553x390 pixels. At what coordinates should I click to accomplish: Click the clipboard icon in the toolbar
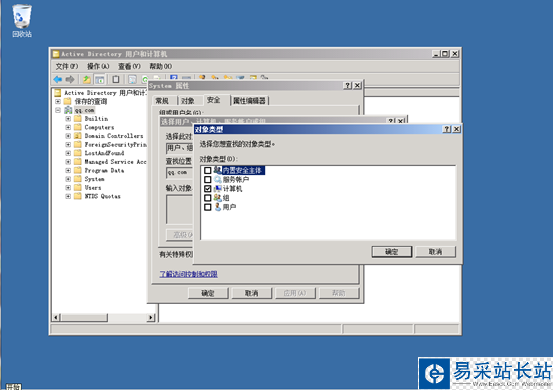pos(116,79)
